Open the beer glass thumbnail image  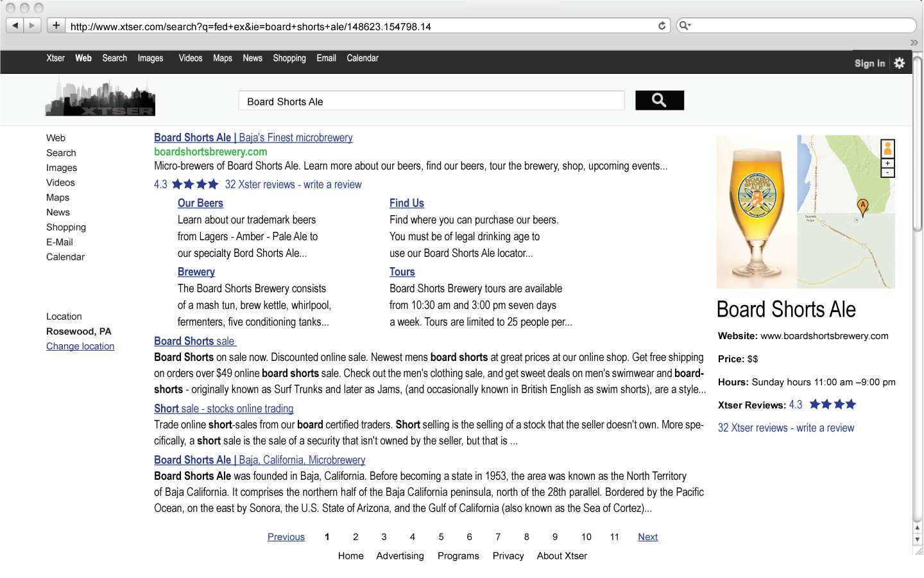coord(757,212)
